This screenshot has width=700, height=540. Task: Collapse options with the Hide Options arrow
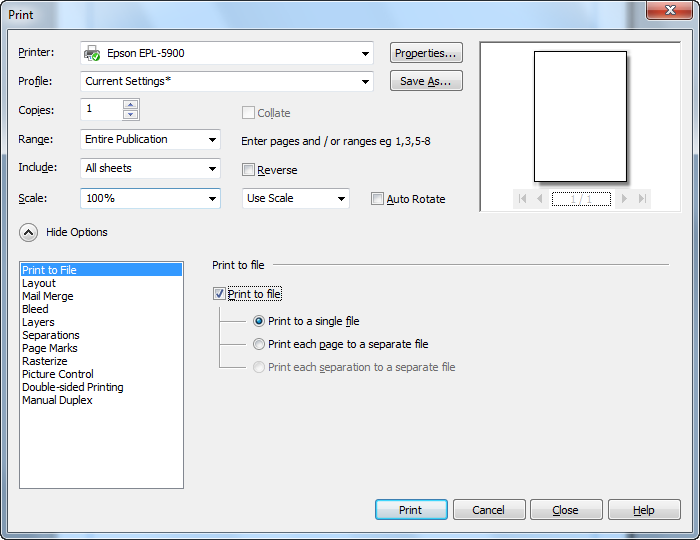coord(28,233)
